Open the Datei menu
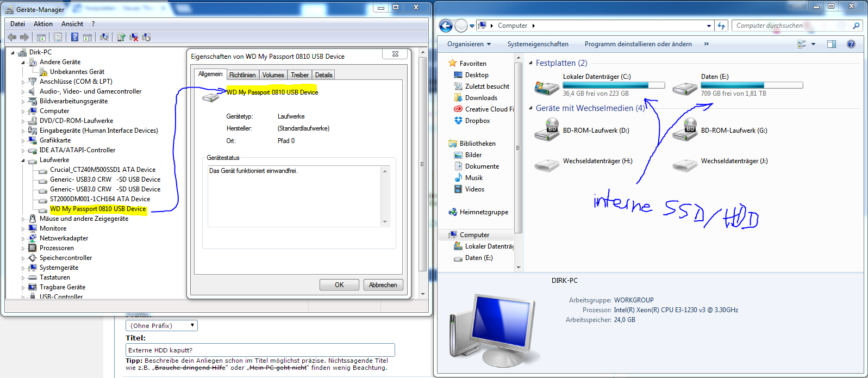The height and width of the screenshot is (378, 868). pyautogui.click(x=17, y=24)
